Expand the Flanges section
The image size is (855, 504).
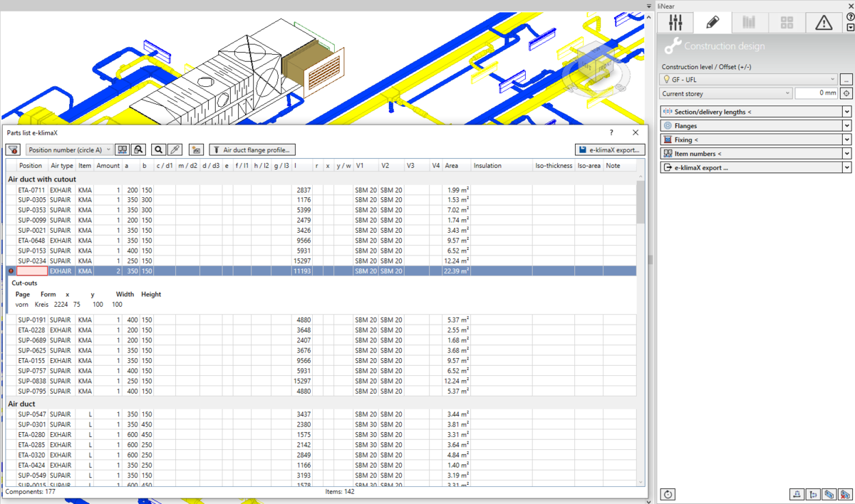pyautogui.click(x=756, y=126)
